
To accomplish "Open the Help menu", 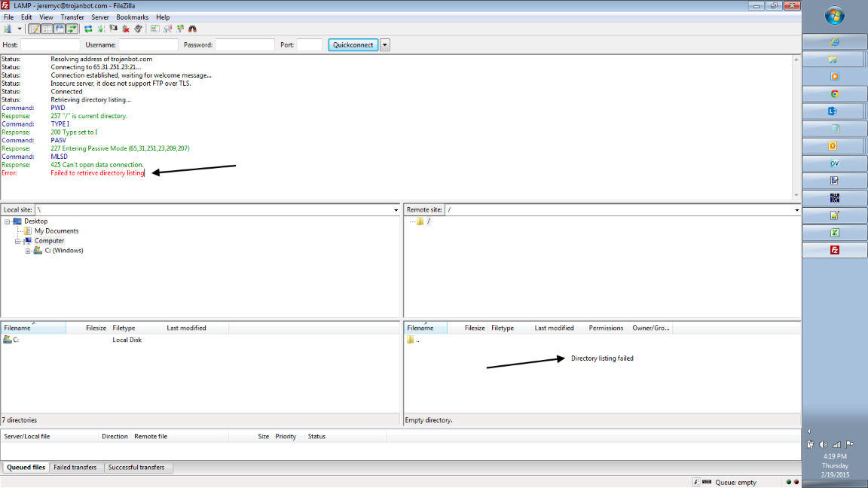I will [163, 17].
